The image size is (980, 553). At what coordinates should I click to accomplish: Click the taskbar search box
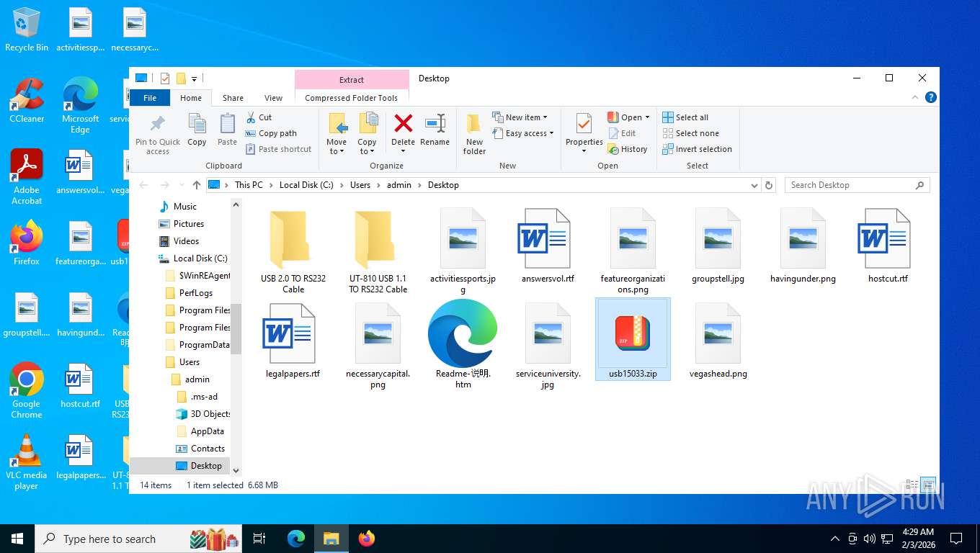[138, 539]
